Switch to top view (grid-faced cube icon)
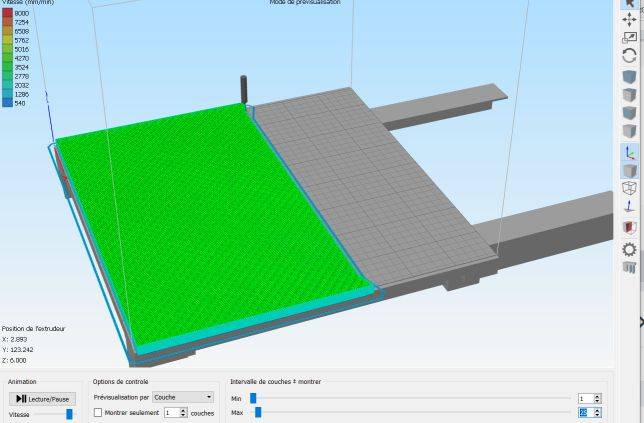This screenshot has width=644, height=423. (629, 95)
